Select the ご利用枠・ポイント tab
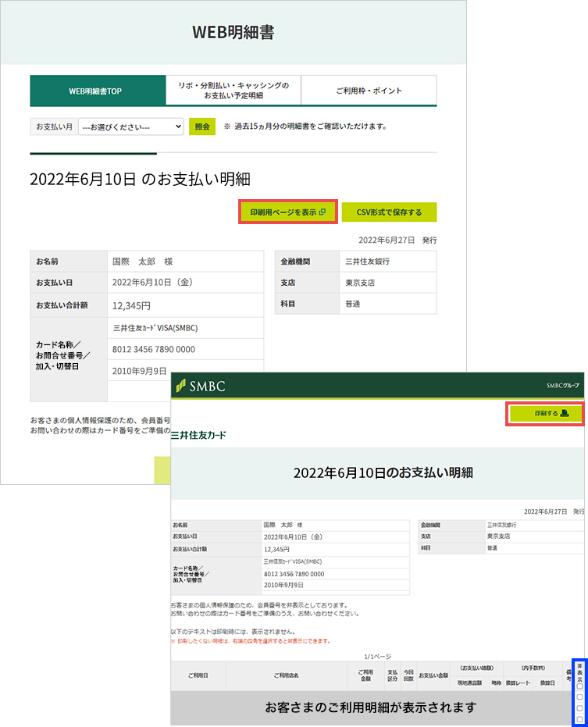Image resolution: width=588 pixels, height=727 pixels. (x=369, y=91)
